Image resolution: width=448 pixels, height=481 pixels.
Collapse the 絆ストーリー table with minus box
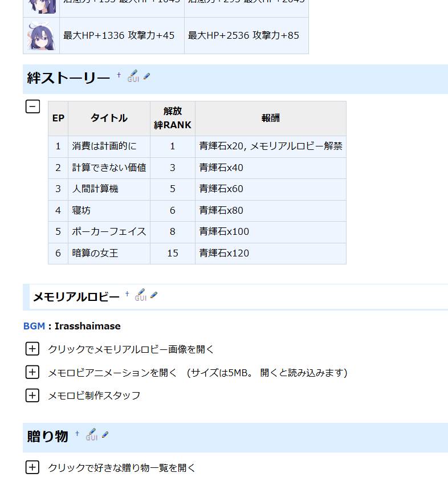tap(32, 107)
